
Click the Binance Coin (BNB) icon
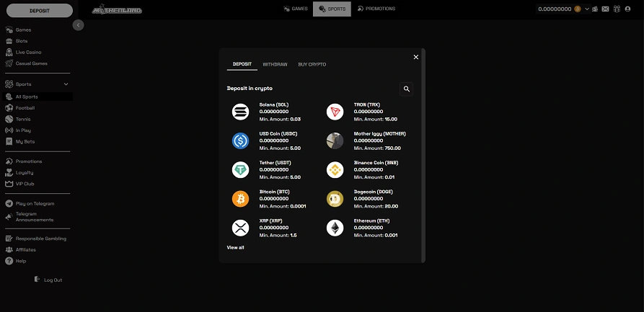point(335,169)
